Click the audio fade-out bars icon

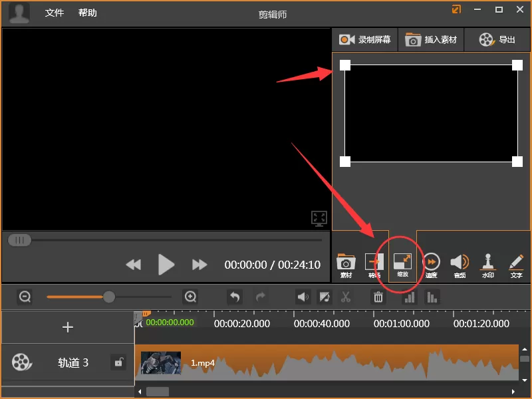pyautogui.click(x=432, y=297)
